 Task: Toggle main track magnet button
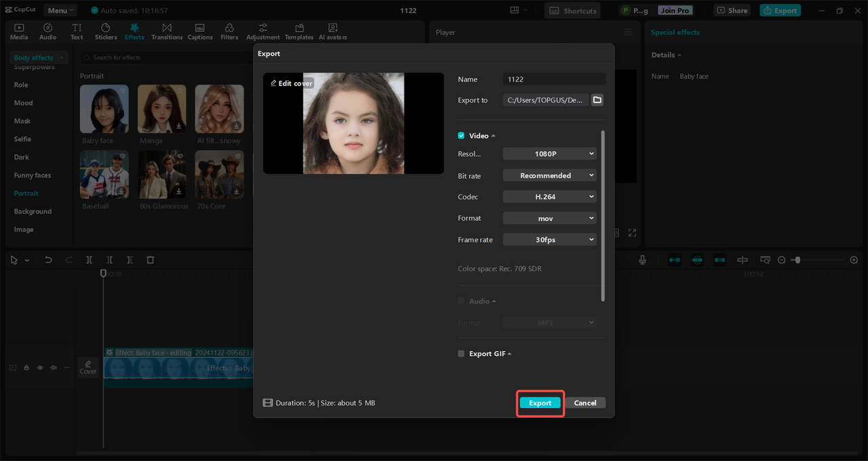(x=675, y=260)
